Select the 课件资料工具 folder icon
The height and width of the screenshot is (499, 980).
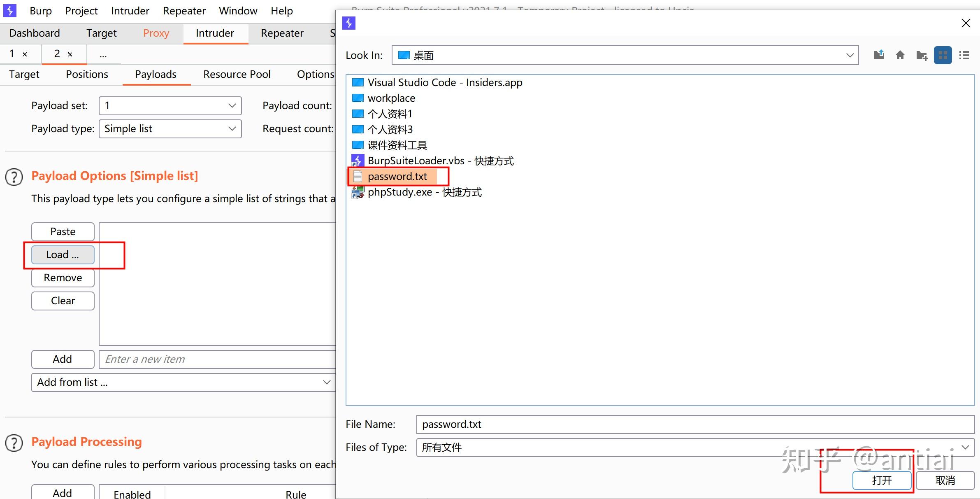click(x=358, y=145)
